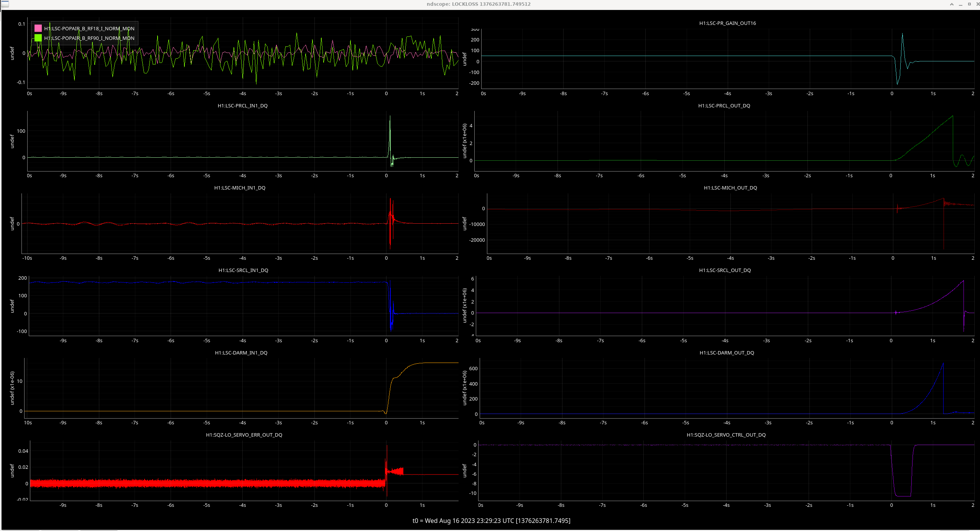Click plot title H1:LSC-DARM_OUT_DQ
Image resolution: width=980 pixels, height=531 pixels.
[727, 353]
